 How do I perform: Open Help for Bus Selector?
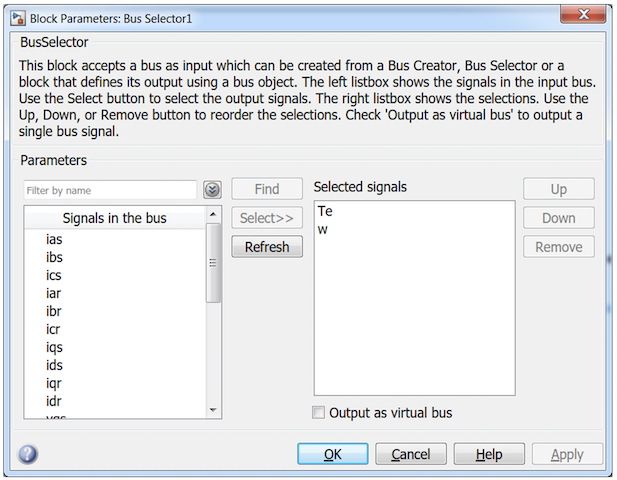click(488, 454)
